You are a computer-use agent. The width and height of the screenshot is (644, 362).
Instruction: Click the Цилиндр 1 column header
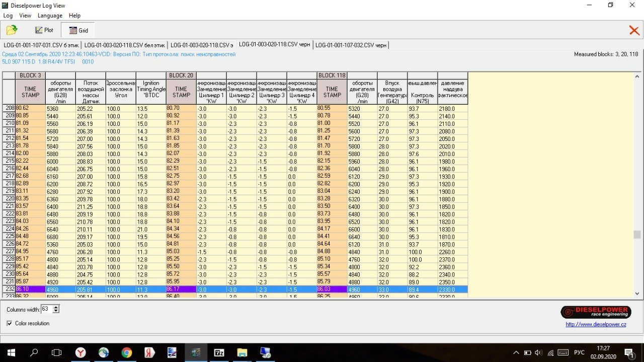pyautogui.click(x=211, y=92)
